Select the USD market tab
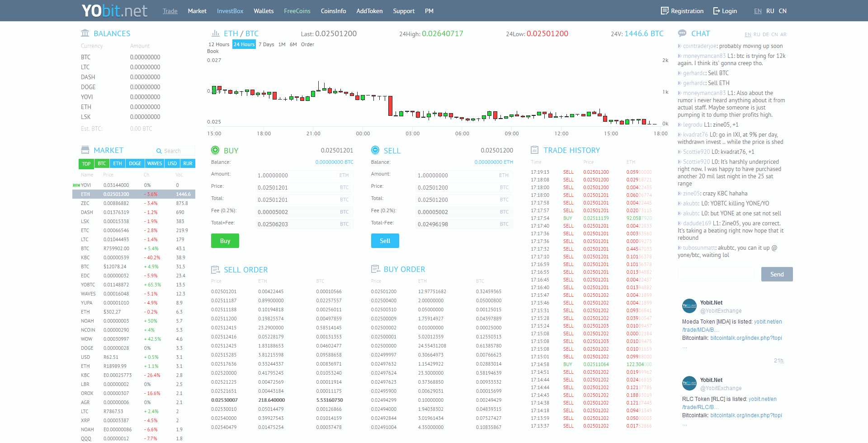Screen dimensions: 868x443 coord(172,163)
